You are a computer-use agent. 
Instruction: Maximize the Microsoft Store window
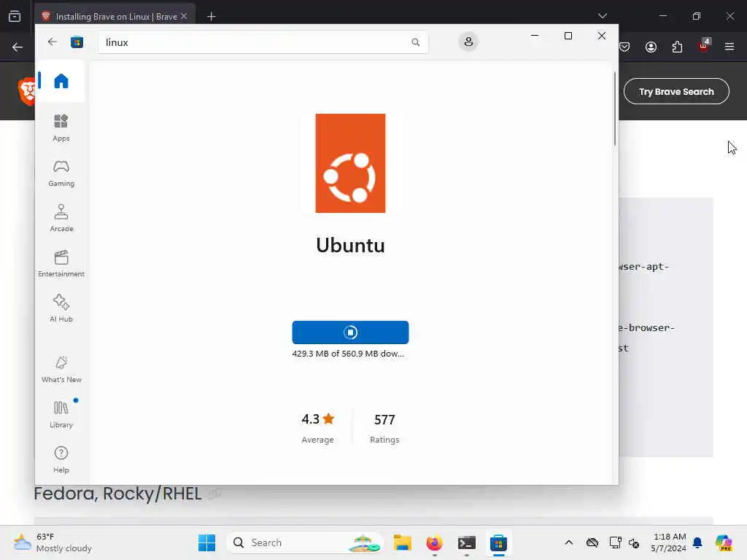(568, 36)
